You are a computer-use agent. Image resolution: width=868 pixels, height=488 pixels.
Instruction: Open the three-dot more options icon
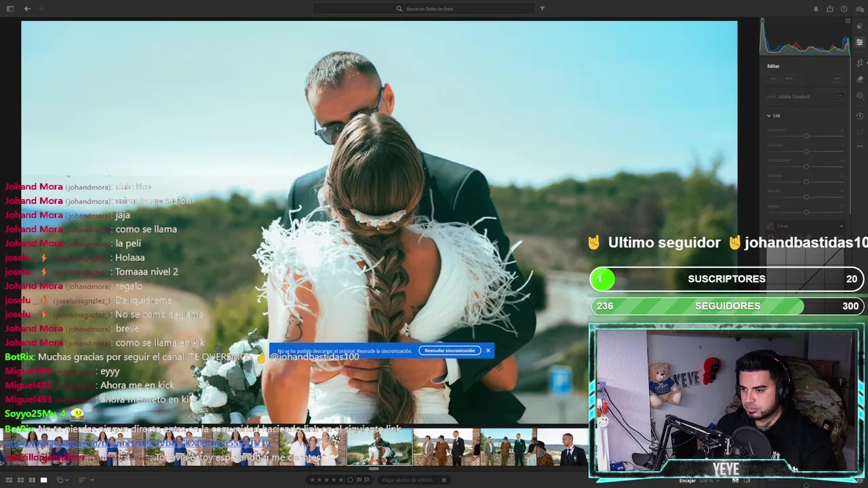[x=860, y=146]
